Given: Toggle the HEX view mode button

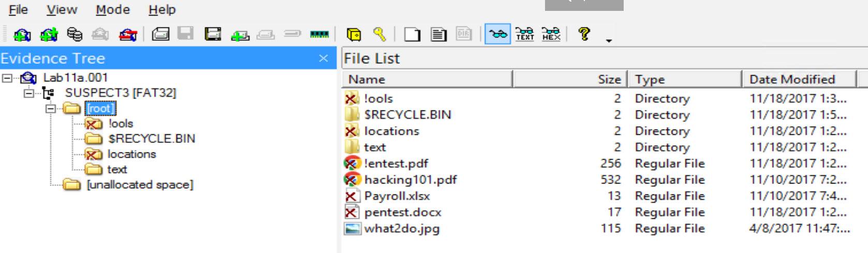Looking at the screenshot, I should pyautogui.click(x=551, y=34).
